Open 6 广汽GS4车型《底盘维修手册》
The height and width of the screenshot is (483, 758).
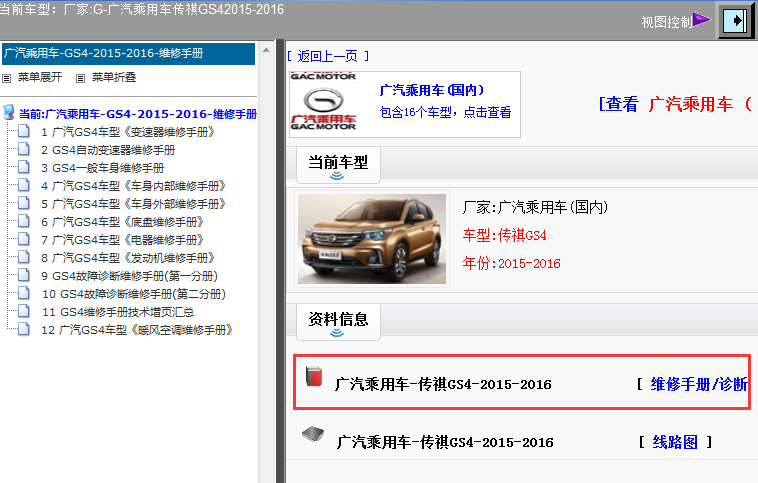(123, 221)
